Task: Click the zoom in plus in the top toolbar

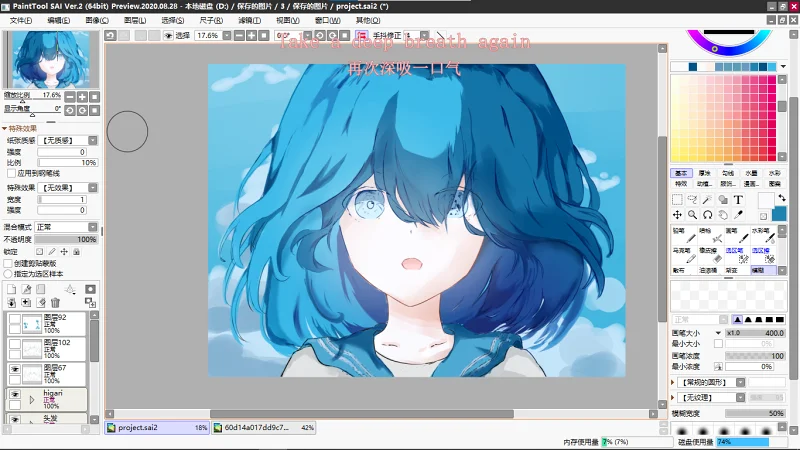Action: [x=251, y=35]
